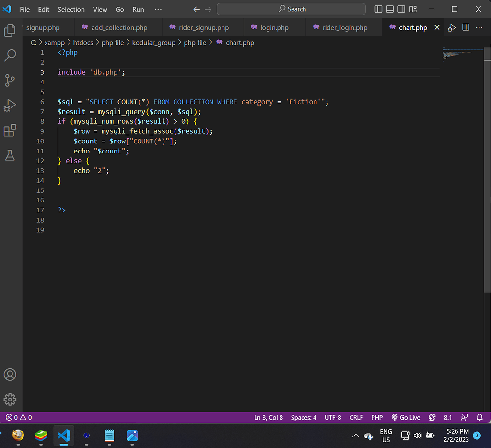Open the Accounts icon in the activity bar
491x448 pixels.
[x=10, y=375]
